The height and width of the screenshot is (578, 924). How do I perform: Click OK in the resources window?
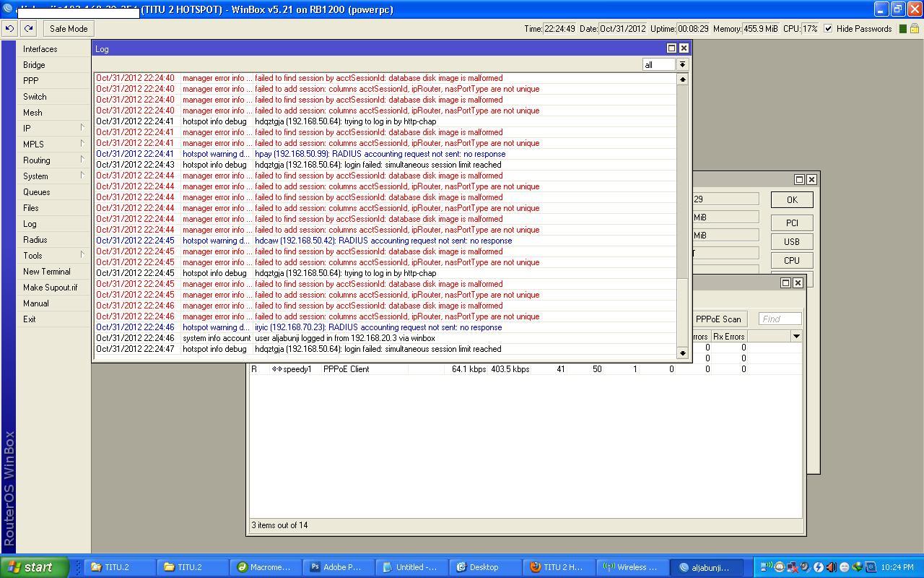[x=792, y=200]
